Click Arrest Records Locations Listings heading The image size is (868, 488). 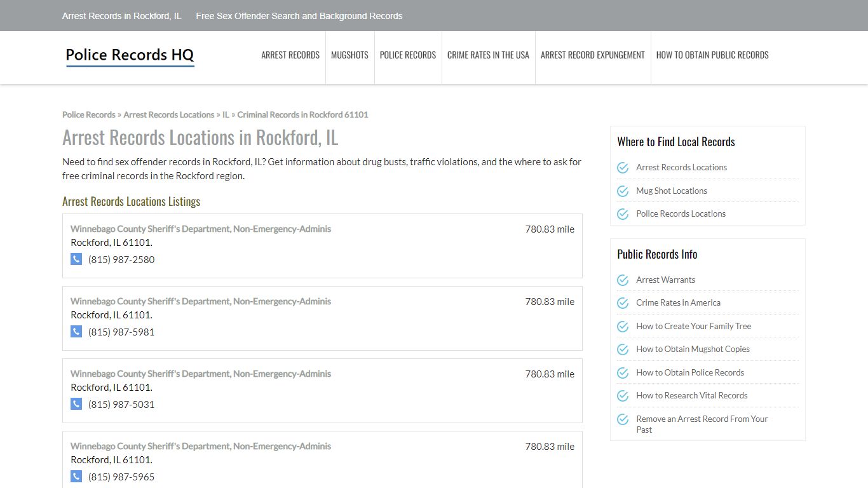click(132, 201)
